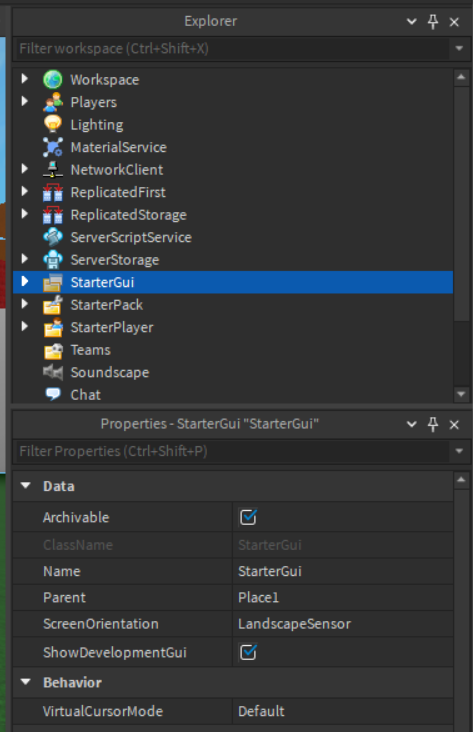Click the ShowDevelopmentGui property name
This screenshot has width=473, height=732.
point(115,652)
